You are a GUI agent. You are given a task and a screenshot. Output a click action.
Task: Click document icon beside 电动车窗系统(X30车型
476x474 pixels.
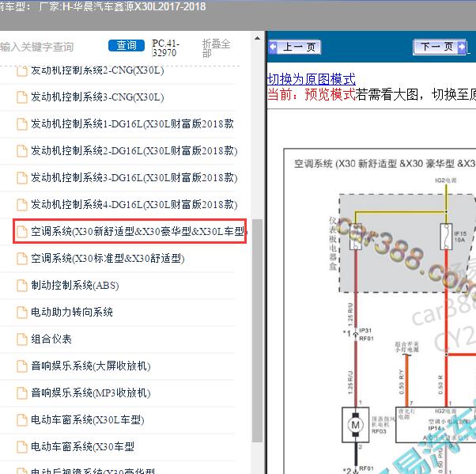(x=22, y=446)
